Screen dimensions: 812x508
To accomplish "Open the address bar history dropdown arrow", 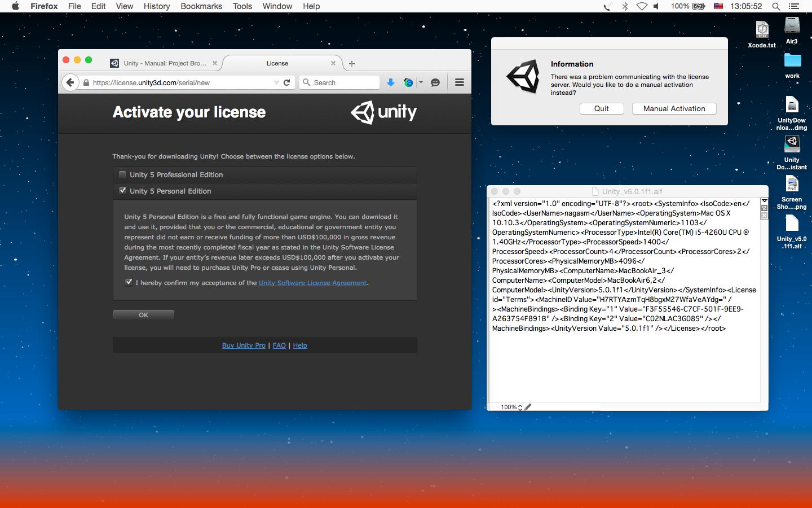I will pyautogui.click(x=276, y=82).
